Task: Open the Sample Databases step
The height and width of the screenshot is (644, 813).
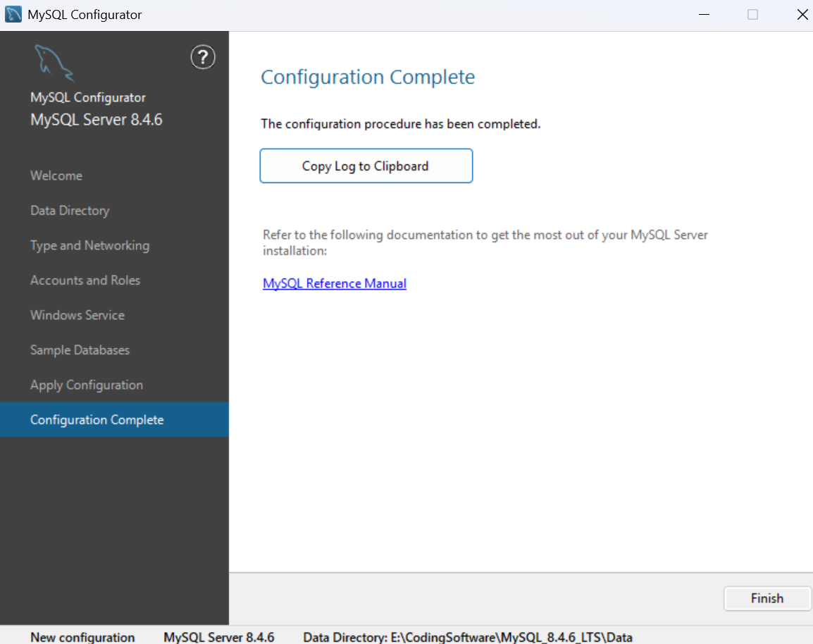Action: coord(80,349)
